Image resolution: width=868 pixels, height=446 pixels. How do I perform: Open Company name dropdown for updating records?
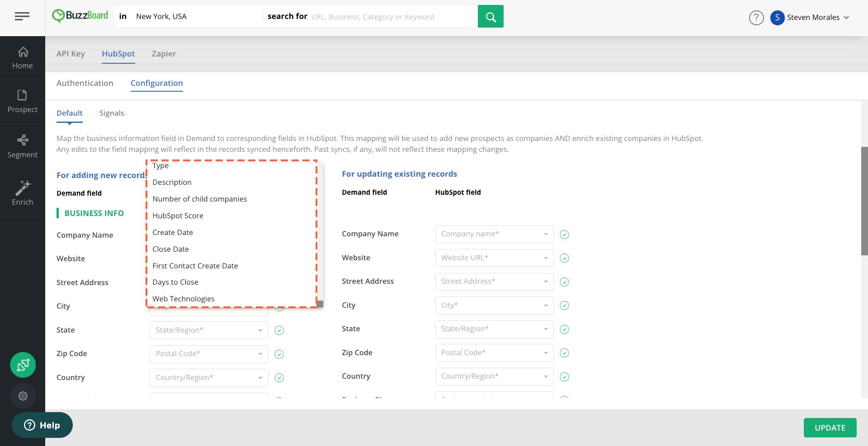[x=494, y=234]
